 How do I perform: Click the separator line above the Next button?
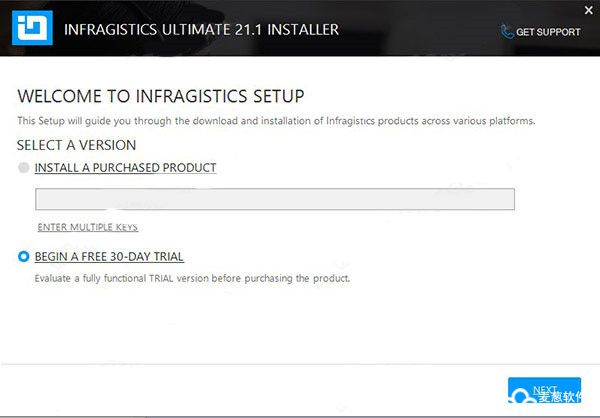pyautogui.click(x=300, y=364)
